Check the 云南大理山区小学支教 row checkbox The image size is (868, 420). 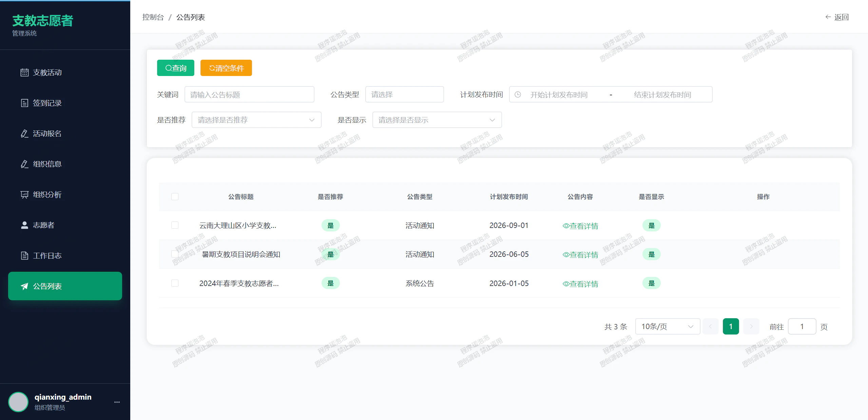175,225
